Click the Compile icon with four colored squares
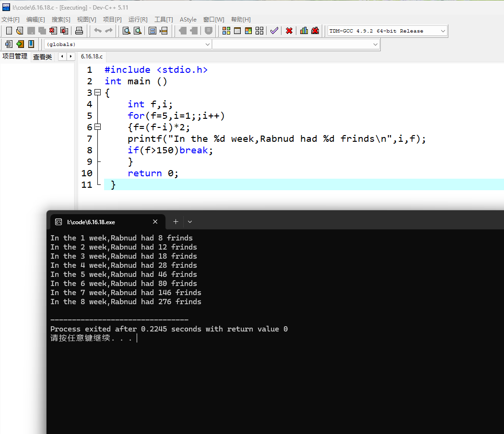The height and width of the screenshot is (434, 504). click(226, 31)
